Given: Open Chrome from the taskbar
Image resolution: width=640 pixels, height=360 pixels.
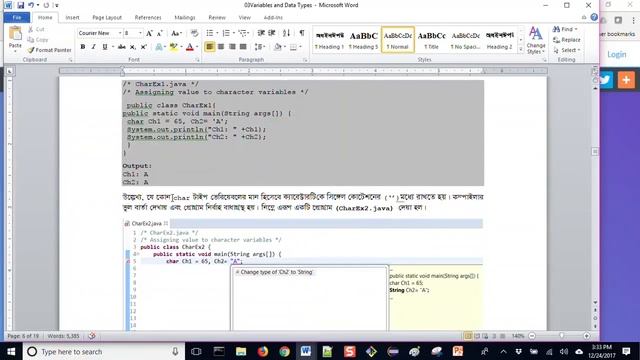Looking at the screenshot, I should 284,351.
